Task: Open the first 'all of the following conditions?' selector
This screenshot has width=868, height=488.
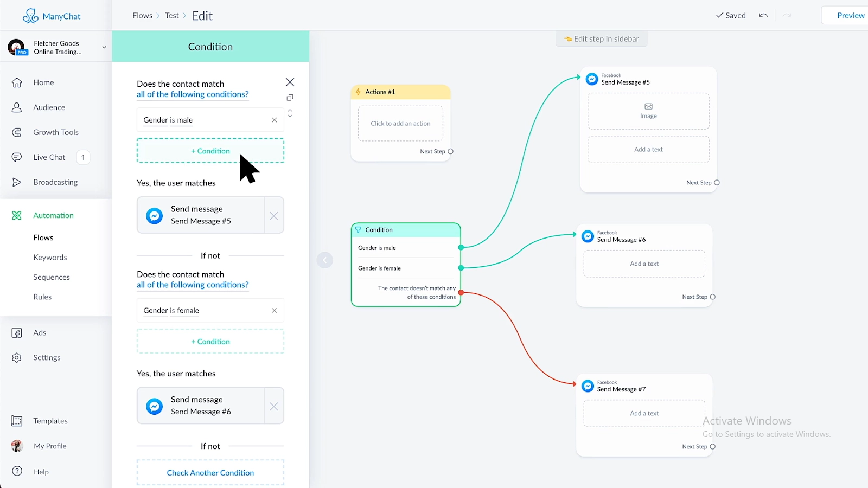Action: (193, 94)
